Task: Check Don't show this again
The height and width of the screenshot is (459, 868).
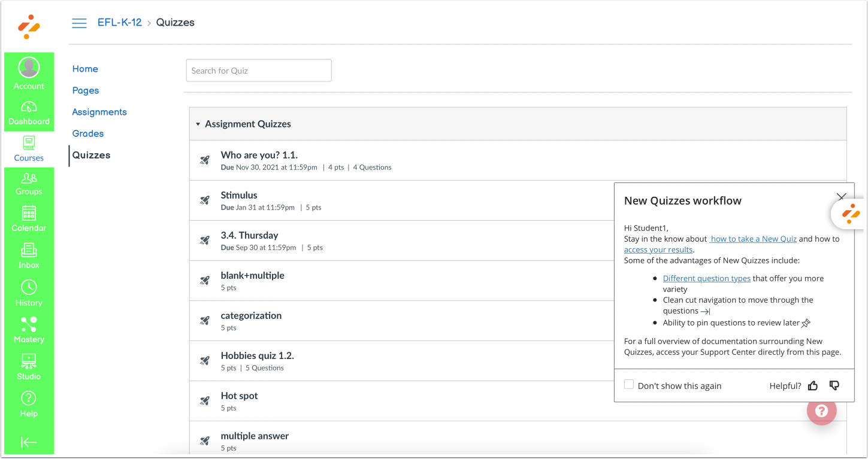Action: pyautogui.click(x=629, y=384)
